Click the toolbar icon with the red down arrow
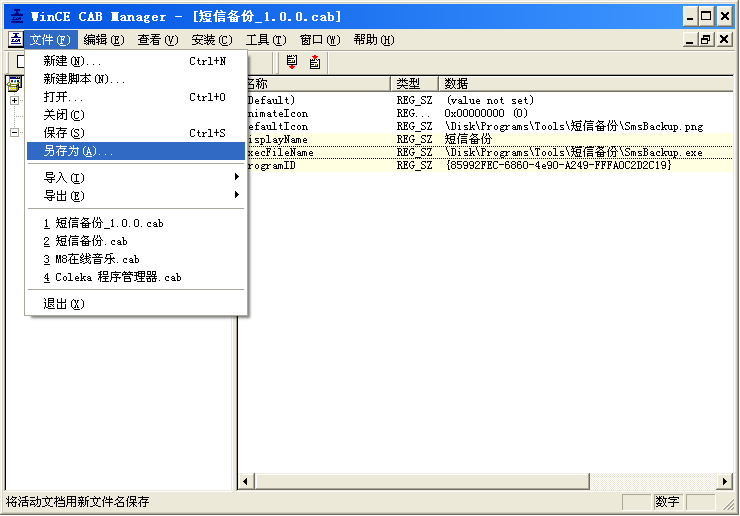 pyautogui.click(x=292, y=62)
